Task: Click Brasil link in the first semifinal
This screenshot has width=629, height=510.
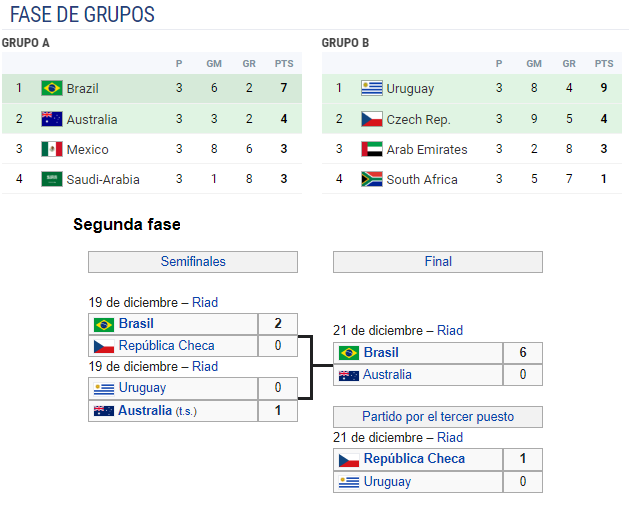Action: 136,323
